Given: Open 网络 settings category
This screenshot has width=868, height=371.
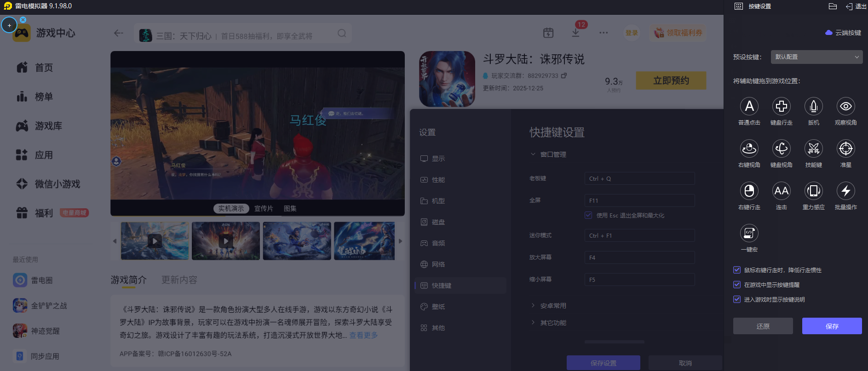Looking at the screenshot, I should pyautogui.click(x=460, y=264).
